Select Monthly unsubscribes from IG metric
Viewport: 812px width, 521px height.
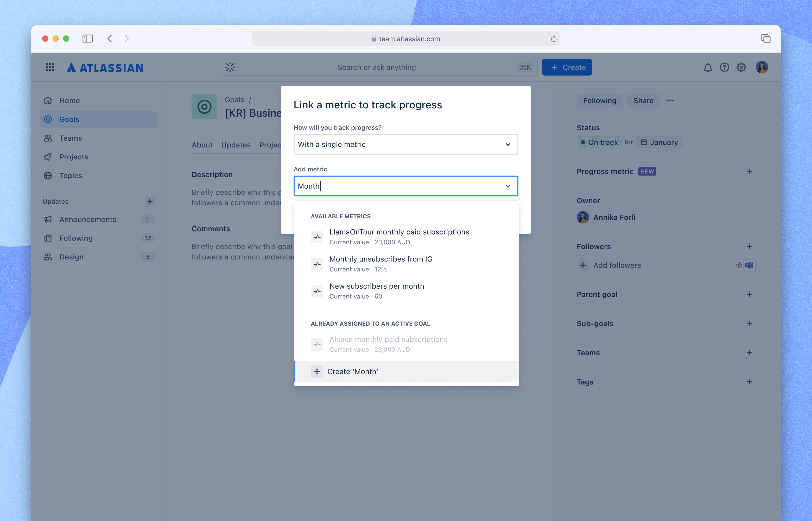coord(406,264)
